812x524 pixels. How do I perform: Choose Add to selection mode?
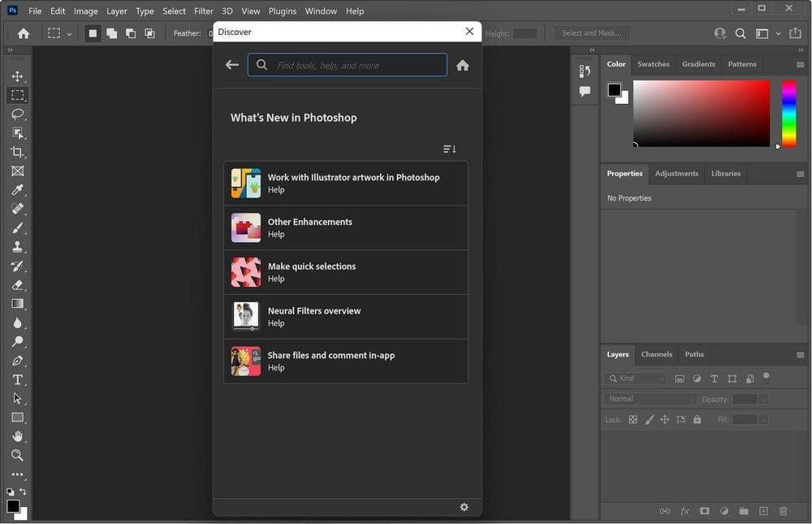112,33
